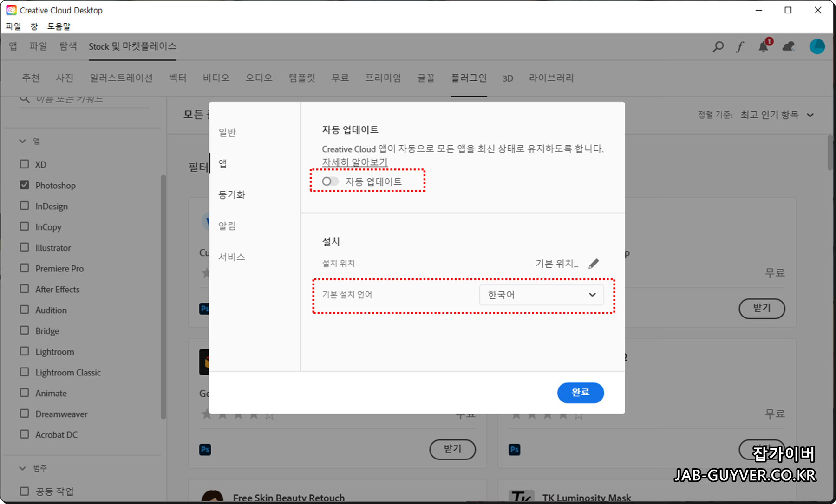Select the 오디오 category tab

[259, 78]
